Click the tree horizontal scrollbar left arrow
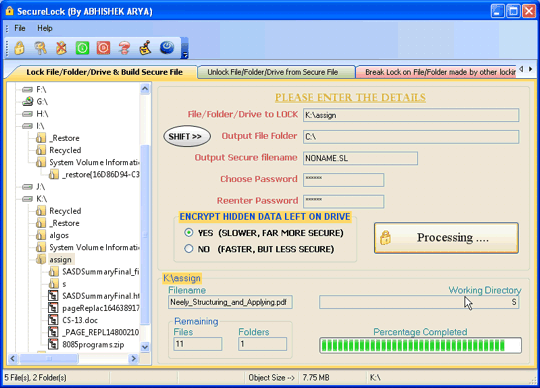Image resolution: width=540 pixels, height=388 pixels. (13, 359)
